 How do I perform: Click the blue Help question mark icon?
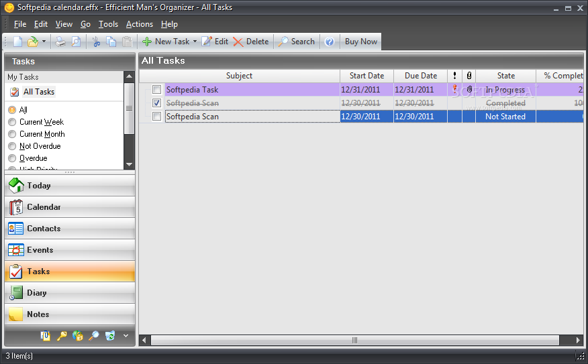330,42
